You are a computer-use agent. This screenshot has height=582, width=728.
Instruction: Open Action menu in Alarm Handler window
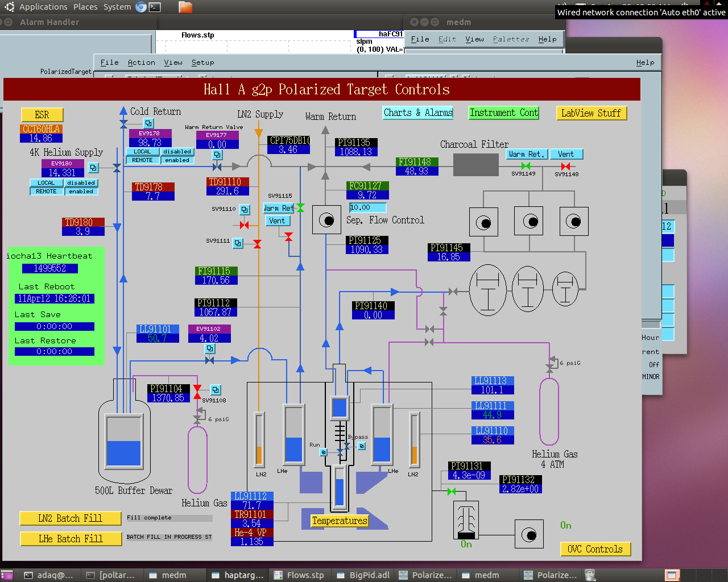[x=141, y=63]
